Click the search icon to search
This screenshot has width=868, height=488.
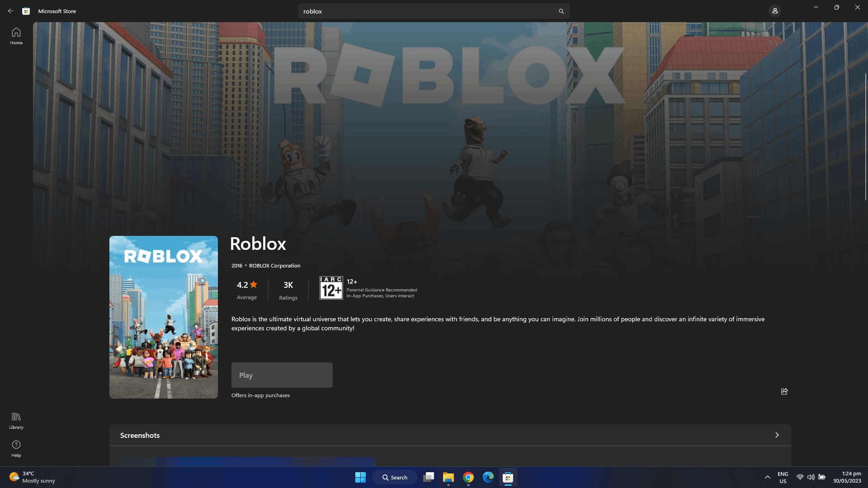561,11
